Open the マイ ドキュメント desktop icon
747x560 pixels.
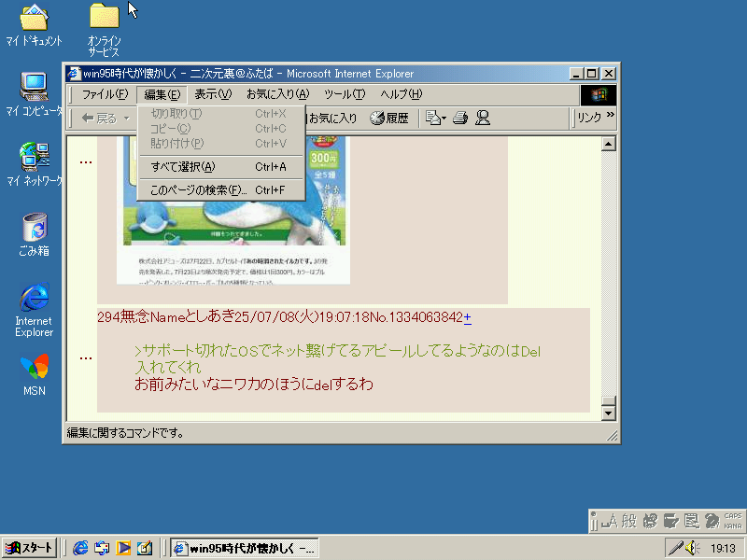34,25
